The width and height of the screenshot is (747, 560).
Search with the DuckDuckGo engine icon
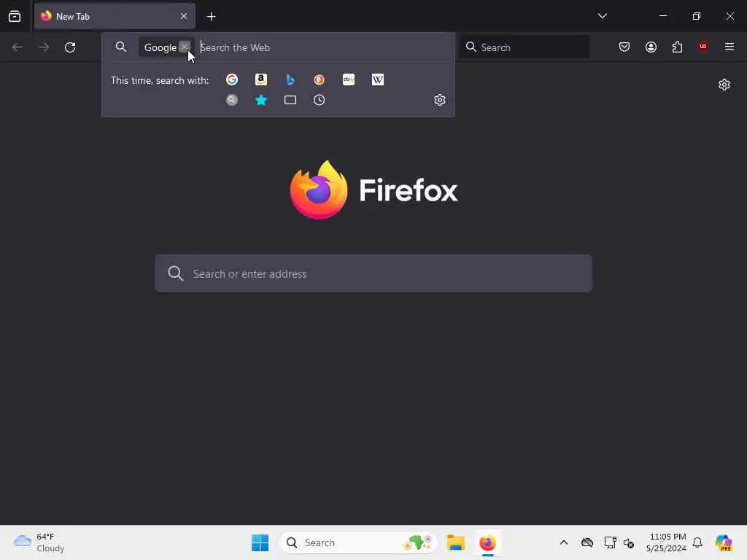click(x=320, y=79)
